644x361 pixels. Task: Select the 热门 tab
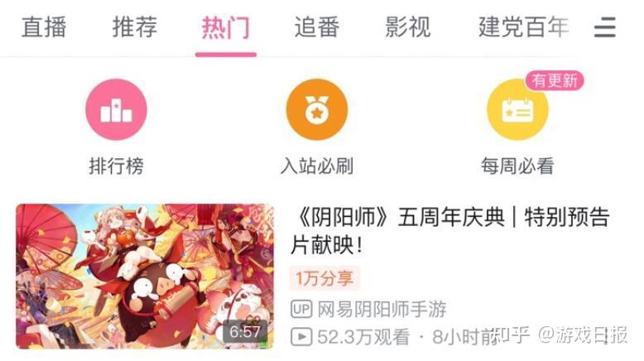pos(225,27)
